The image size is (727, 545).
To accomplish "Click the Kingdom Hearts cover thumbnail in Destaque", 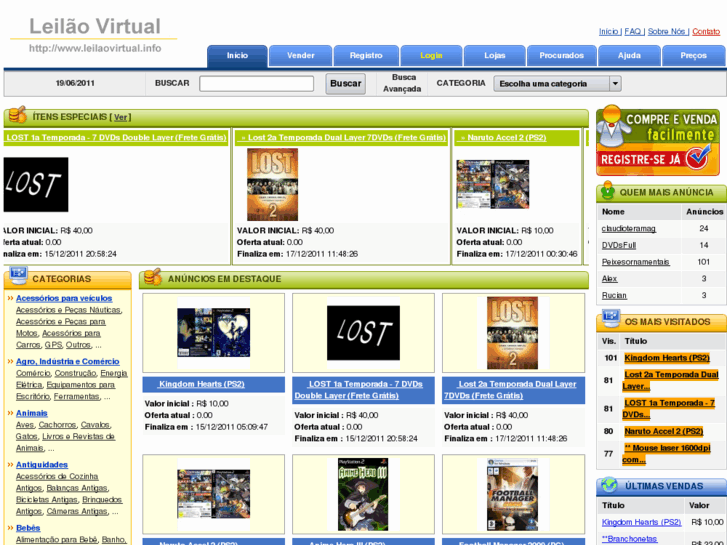I will (x=213, y=333).
